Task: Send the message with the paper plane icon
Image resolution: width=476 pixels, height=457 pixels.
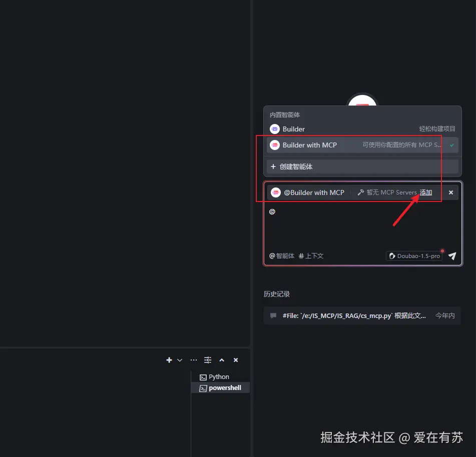Action: [452, 256]
